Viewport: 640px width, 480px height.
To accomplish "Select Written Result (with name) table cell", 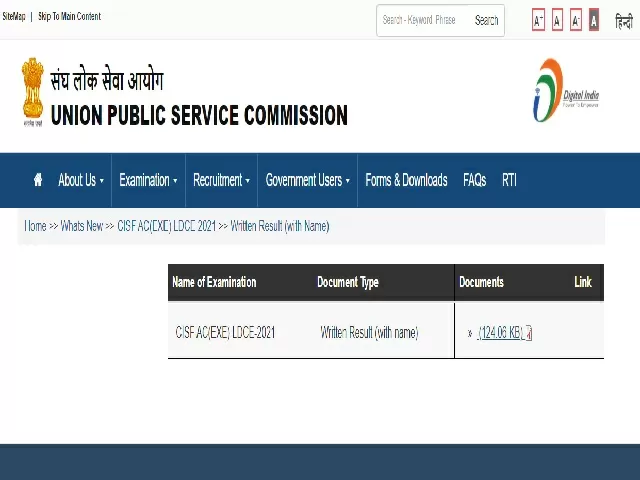I will tap(369, 333).
